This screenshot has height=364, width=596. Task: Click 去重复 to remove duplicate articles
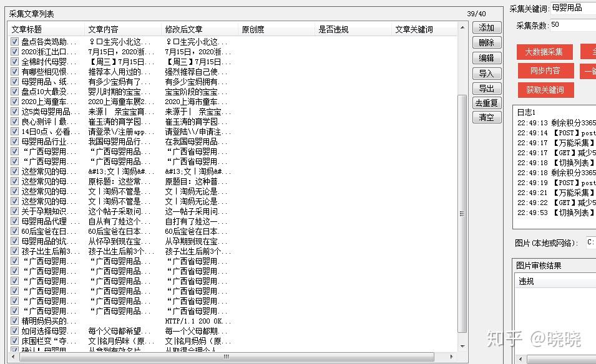pyautogui.click(x=487, y=103)
